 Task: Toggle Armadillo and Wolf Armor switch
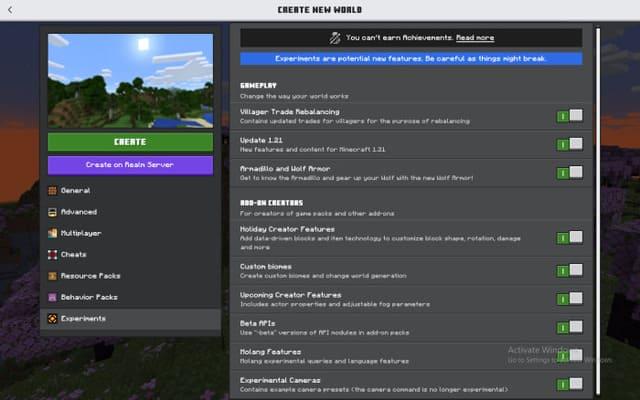[x=569, y=172]
